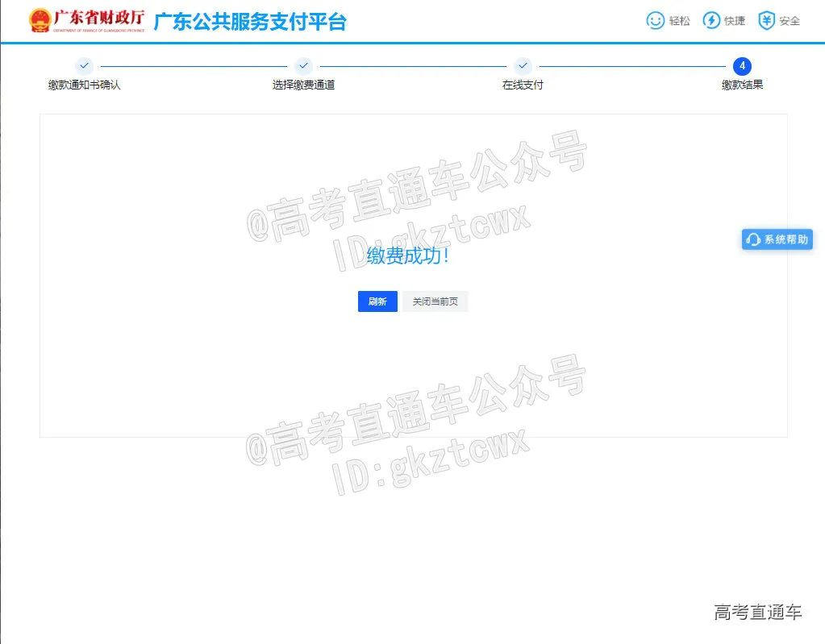
Task: Click the yen shield icon beside 安全
Action: pyautogui.click(x=766, y=21)
